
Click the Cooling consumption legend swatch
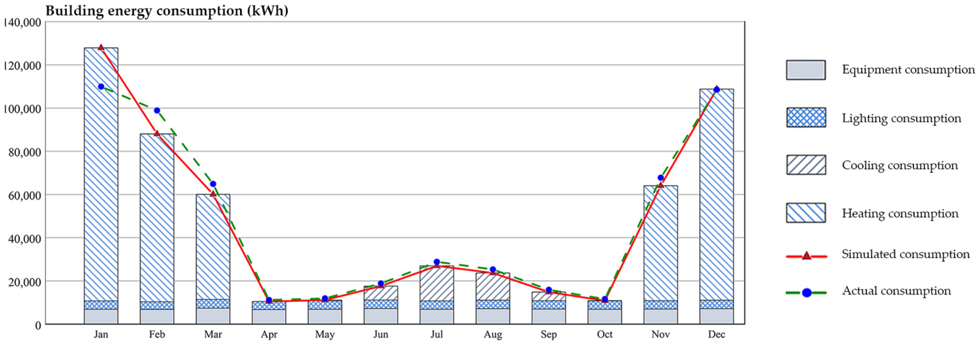point(806,165)
